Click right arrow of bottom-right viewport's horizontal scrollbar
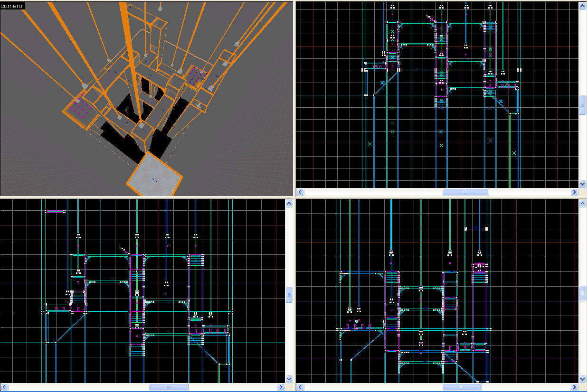Viewport: 587px width, 392px height. 575,387
